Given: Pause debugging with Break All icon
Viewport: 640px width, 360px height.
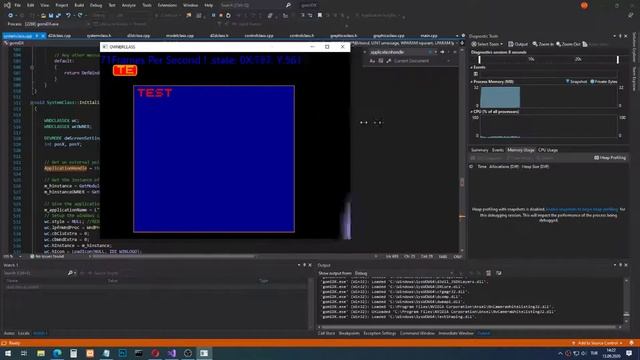Looking at the screenshot, I should click(x=213, y=16).
